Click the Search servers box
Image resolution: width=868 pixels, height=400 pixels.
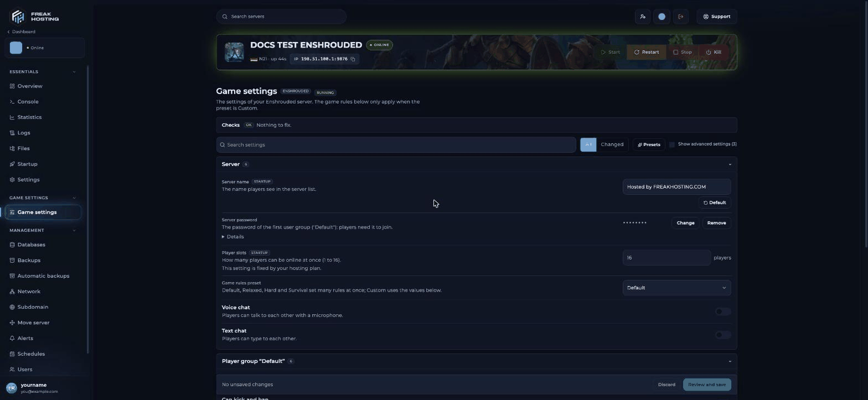(281, 17)
